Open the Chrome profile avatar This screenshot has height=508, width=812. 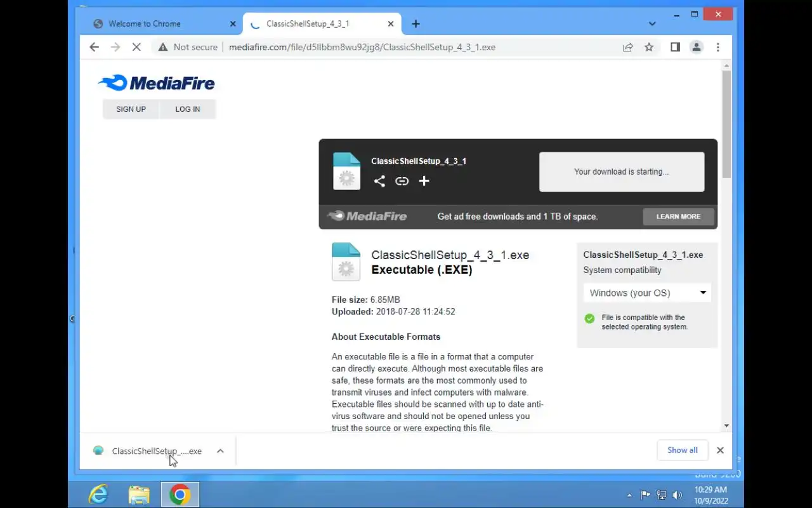(x=697, y=47)
